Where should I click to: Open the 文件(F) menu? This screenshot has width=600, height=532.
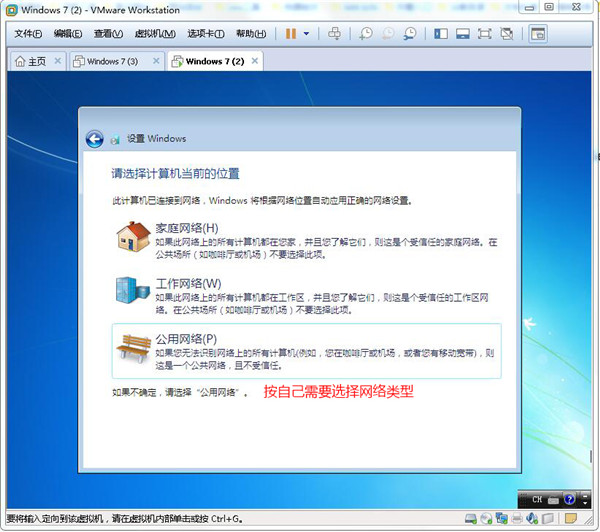point(28,34)
